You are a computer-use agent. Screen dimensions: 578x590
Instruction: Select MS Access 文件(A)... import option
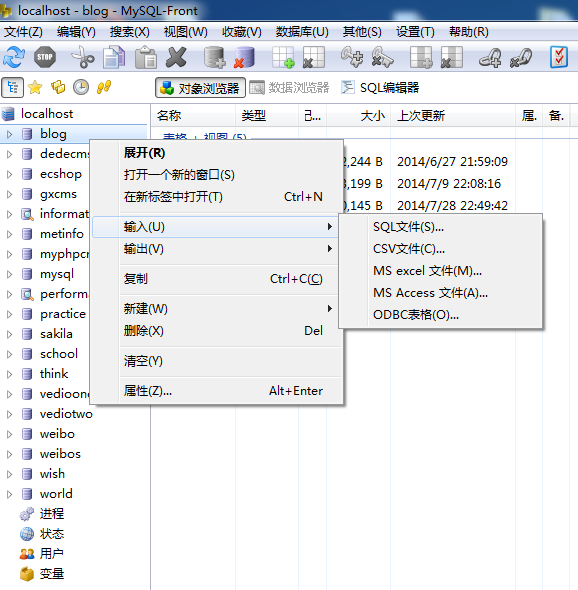pos(441,293)
